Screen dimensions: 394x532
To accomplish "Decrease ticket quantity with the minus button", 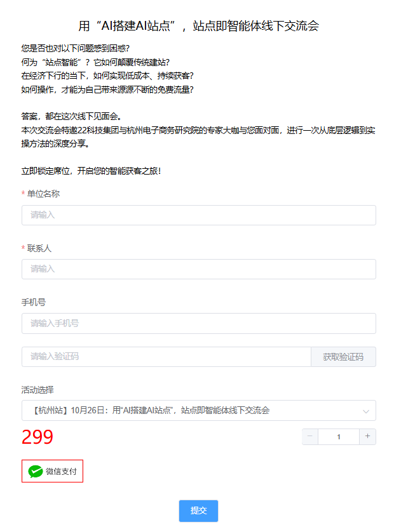I will coord(310,436).
